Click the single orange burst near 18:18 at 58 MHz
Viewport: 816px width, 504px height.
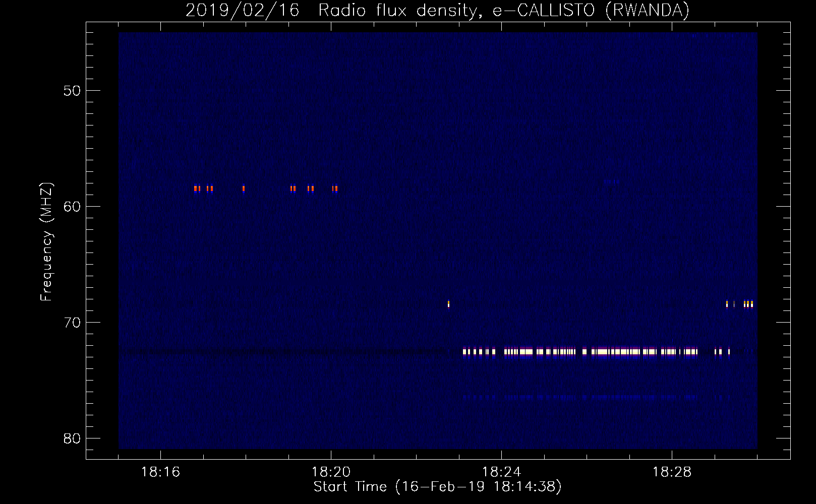pos(244,189)
